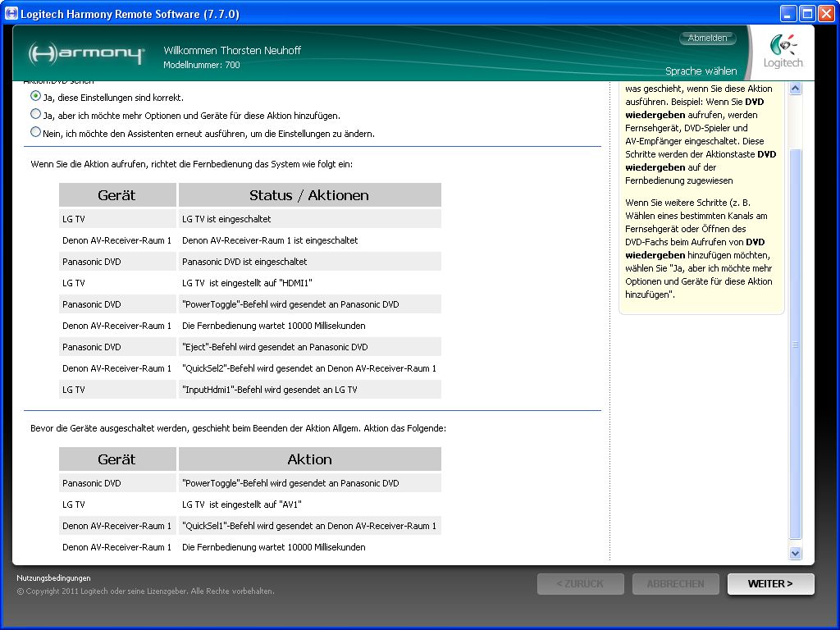This screenshot has height=630, width=840.
Task: Click the Gerät cell in the "InputHdmi1"-Befehl row
Action: 117,390
